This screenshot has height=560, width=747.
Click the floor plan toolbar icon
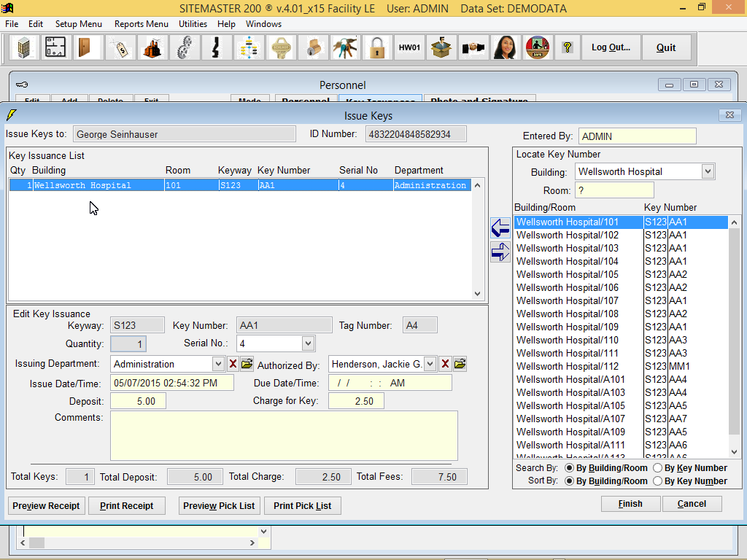pyautogui.click(x=55, y=47)
